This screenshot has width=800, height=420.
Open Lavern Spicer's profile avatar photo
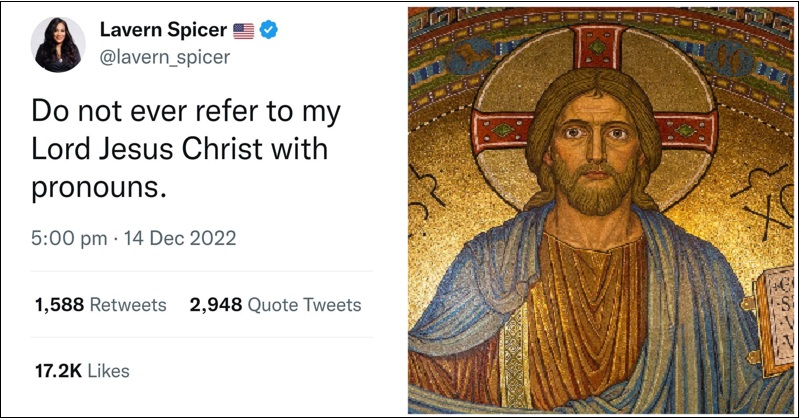(x=56, y=45)
